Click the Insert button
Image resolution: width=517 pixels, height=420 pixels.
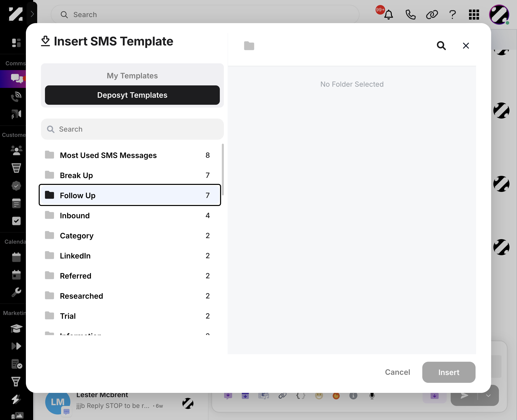click(449, 372)
